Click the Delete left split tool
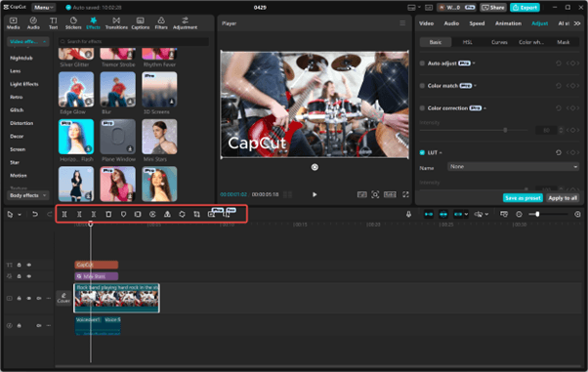 click(79, 214)
